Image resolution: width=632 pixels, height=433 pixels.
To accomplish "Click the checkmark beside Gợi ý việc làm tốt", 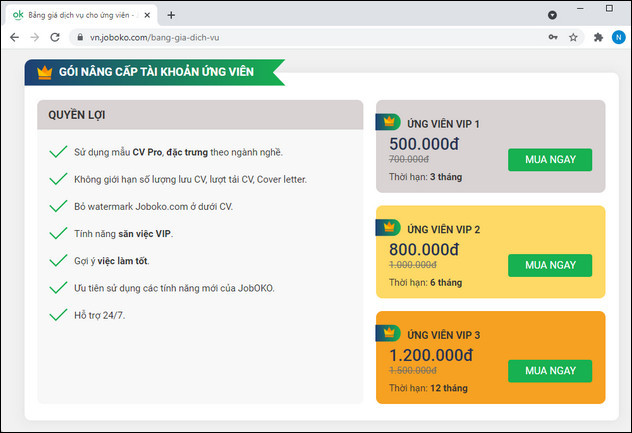I will tap(58, 260).
